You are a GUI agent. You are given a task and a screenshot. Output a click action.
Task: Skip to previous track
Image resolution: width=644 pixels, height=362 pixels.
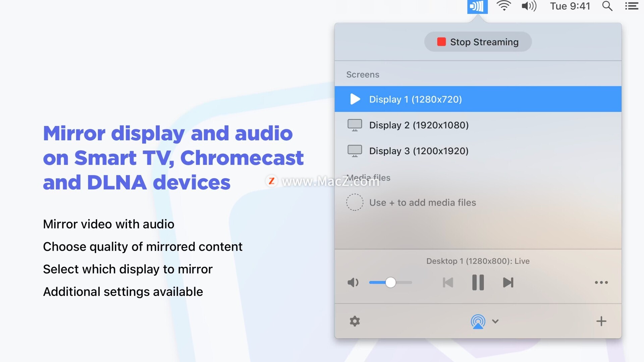(x=448, y=283)
